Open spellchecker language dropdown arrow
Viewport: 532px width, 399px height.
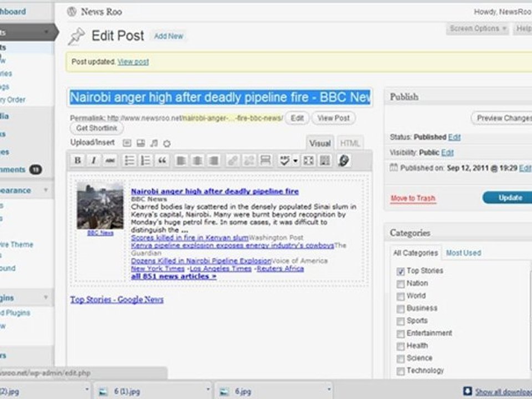[295, 161]
